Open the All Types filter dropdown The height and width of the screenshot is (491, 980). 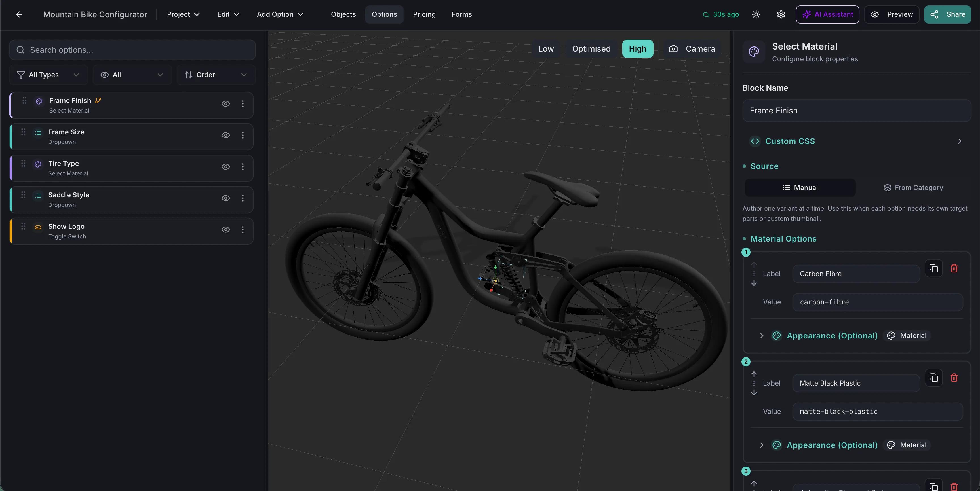[x=48, y=75]
